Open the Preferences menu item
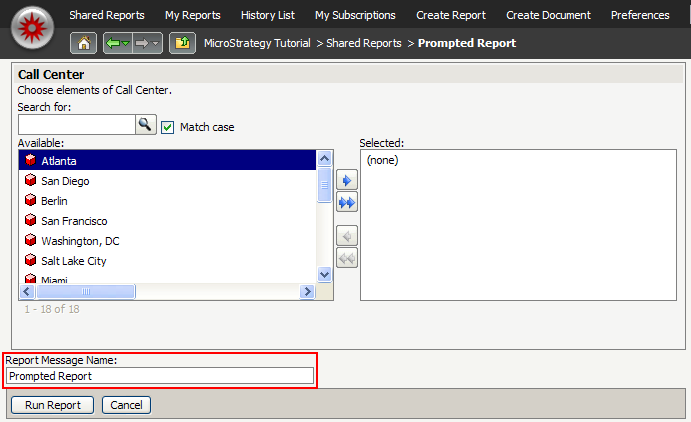The height and width of the screenshot is (422, 691). [640, 15]
